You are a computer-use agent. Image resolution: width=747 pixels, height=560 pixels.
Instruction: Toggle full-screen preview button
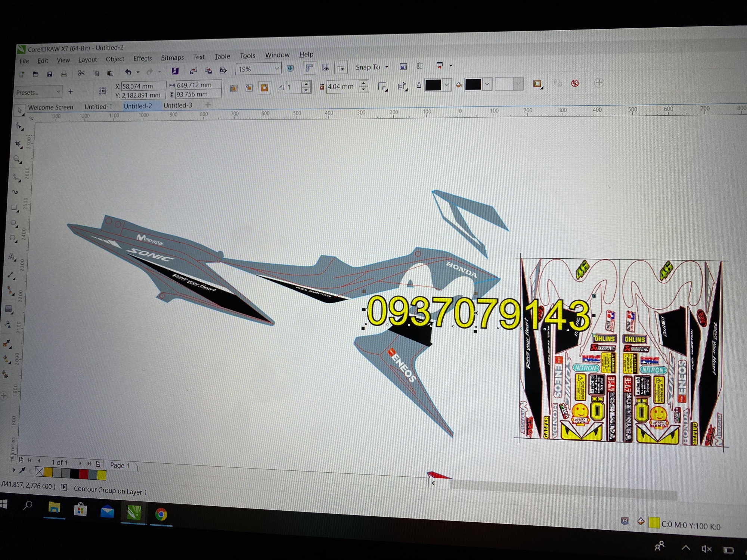point(290,68)
